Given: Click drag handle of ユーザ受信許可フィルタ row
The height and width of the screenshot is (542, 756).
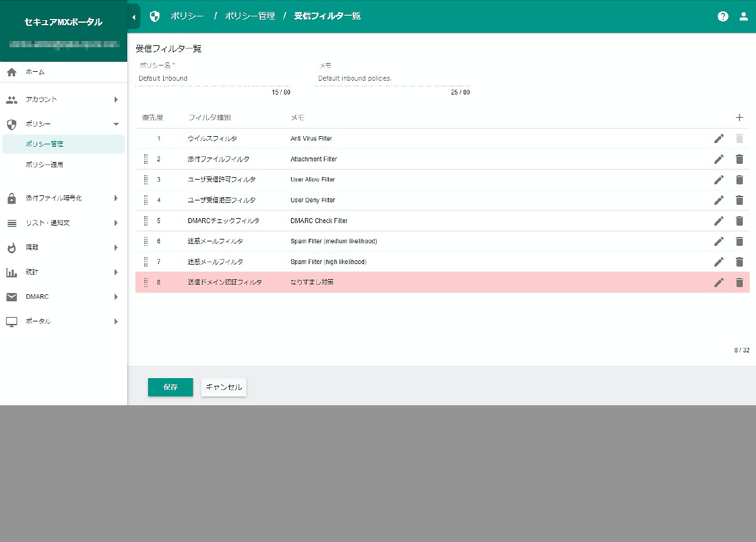Looking at the screenshot, I should [146, 180].
